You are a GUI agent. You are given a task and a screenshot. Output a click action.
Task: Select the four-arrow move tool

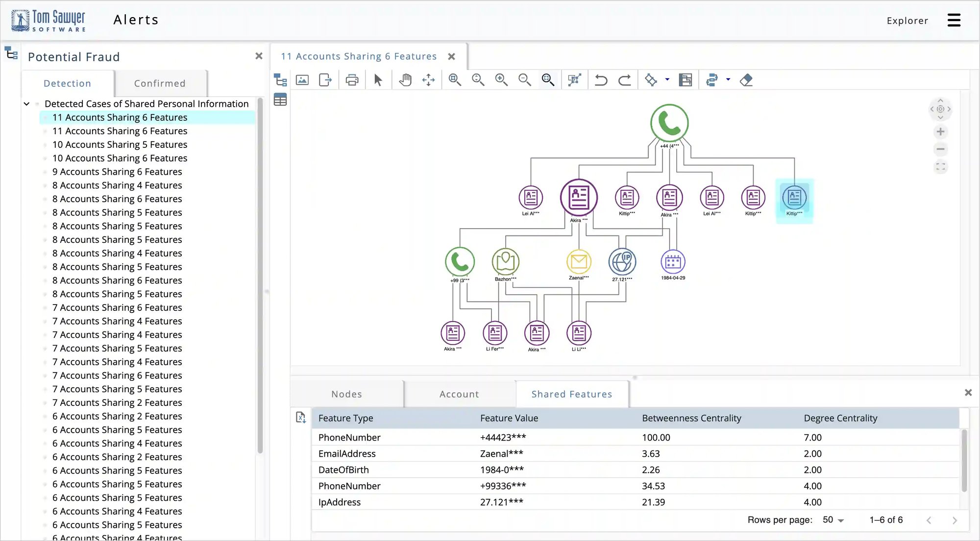[429, 80]
